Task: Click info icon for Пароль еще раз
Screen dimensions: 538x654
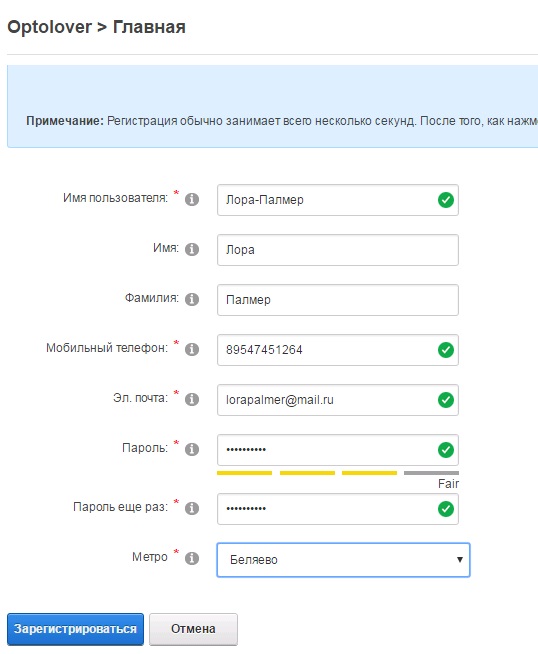Action: (191, 508)
